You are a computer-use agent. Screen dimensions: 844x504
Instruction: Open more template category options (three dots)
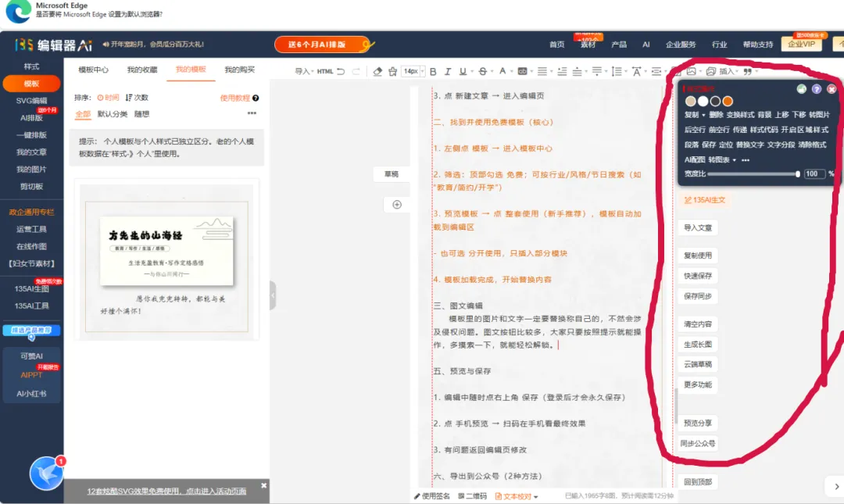pos(252,113)
